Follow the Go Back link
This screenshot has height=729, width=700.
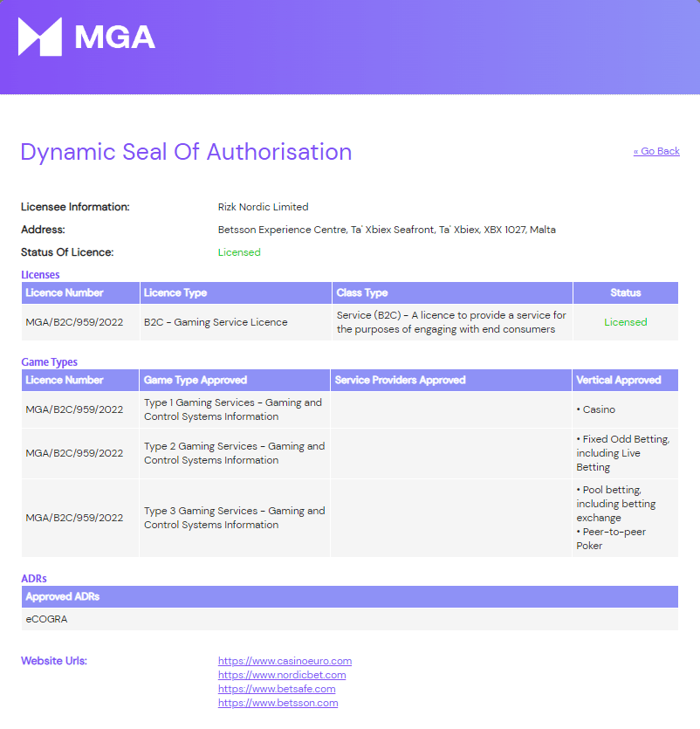click(x=656, y=151)
